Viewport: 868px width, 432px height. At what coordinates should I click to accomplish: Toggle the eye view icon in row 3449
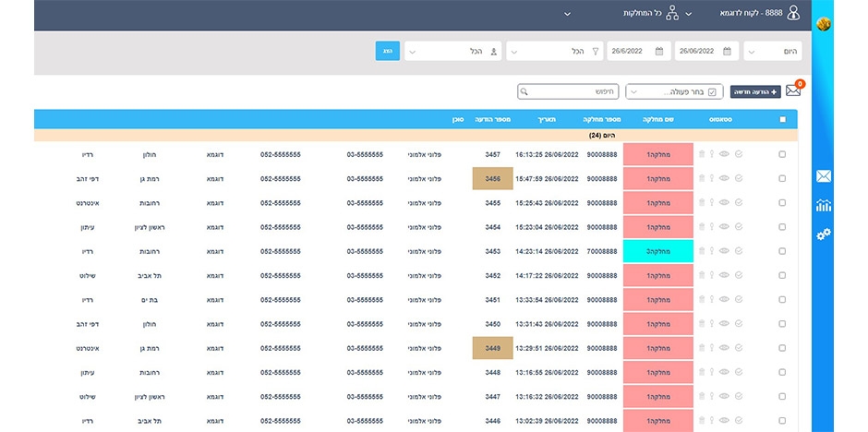click(724, 348)
